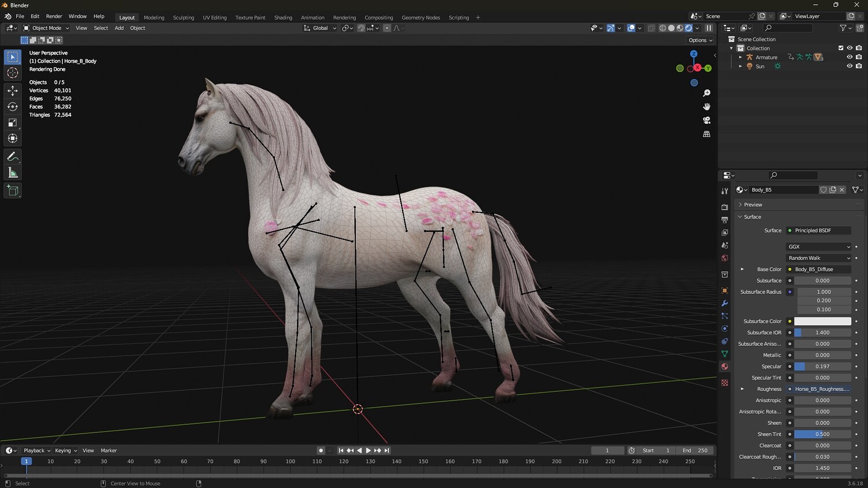868x488 pixels.
Task: Select the combined Transform tool
Action: [13, 138]
